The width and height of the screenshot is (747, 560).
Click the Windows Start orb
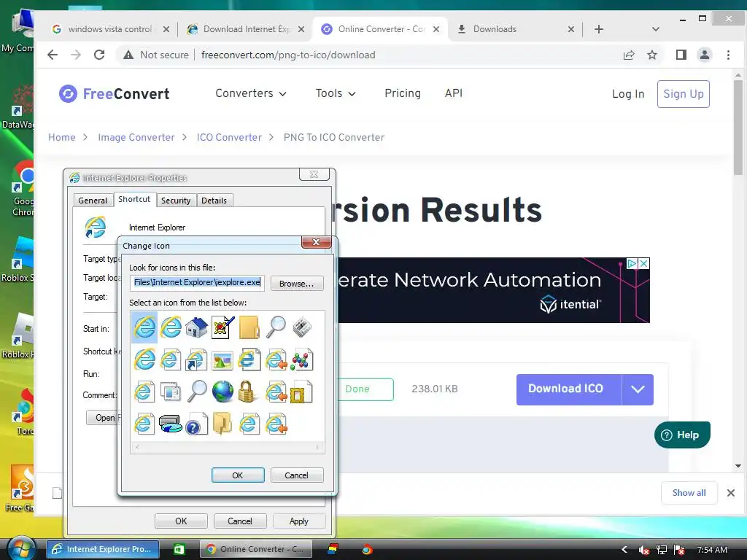click(20, 548)
